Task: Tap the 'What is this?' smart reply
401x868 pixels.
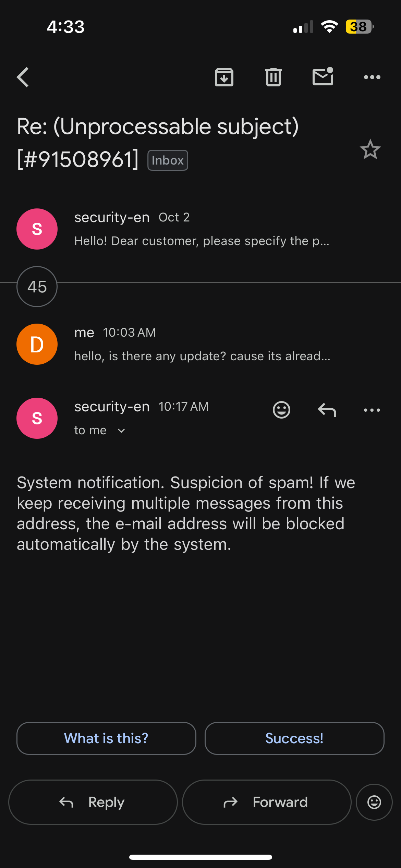Action: (x=106, y=738)
